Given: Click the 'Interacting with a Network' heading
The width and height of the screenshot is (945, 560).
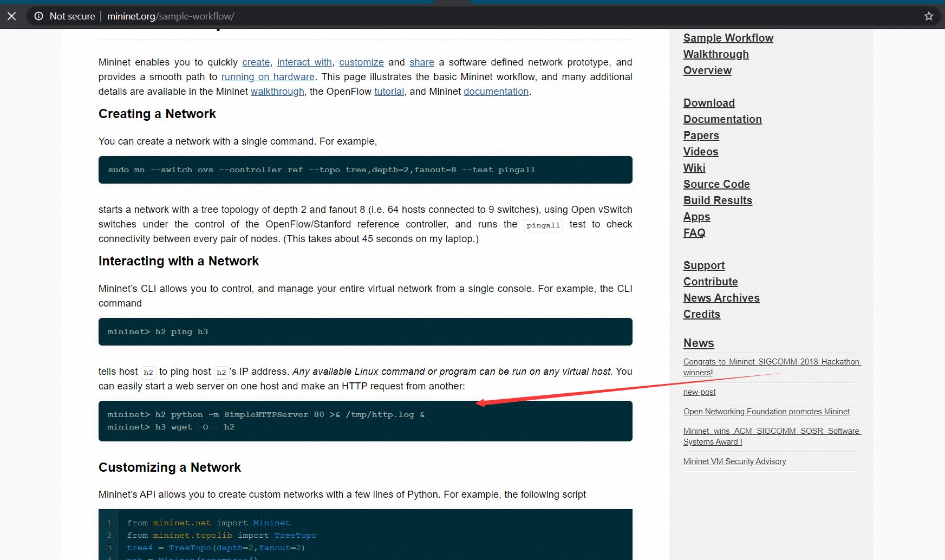Looking at the screenshot, I should 179,261.
